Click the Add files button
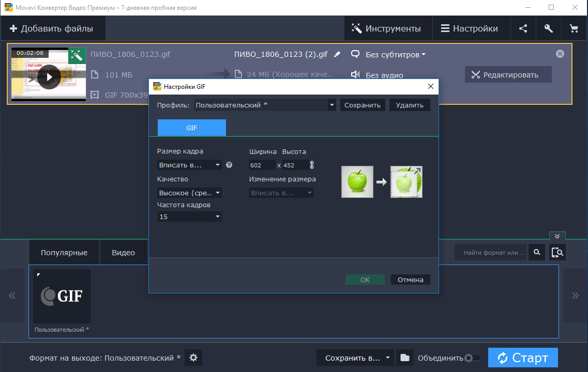The height and width of the screenshot is (372, 588). pyautogui.click(x=53, y=28)
